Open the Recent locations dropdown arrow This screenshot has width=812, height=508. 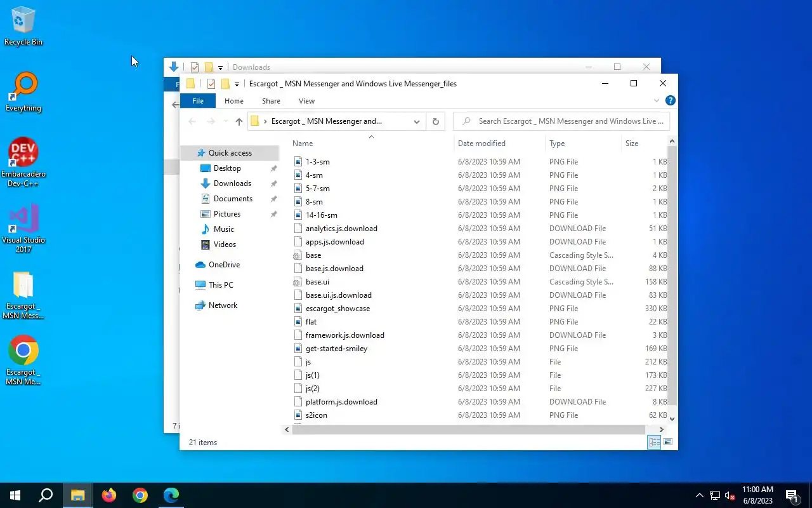[x=225, y=121]
